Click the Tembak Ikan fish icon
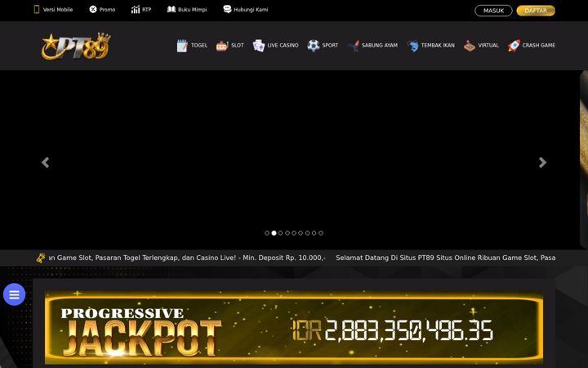 (x=412, y=46)
